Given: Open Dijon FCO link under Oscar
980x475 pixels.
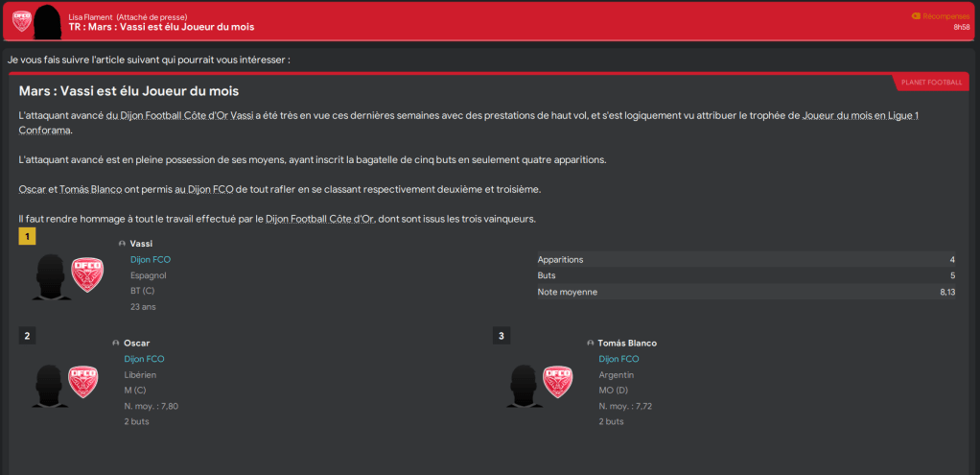Looking at the screenshot, I should [145, 359].
